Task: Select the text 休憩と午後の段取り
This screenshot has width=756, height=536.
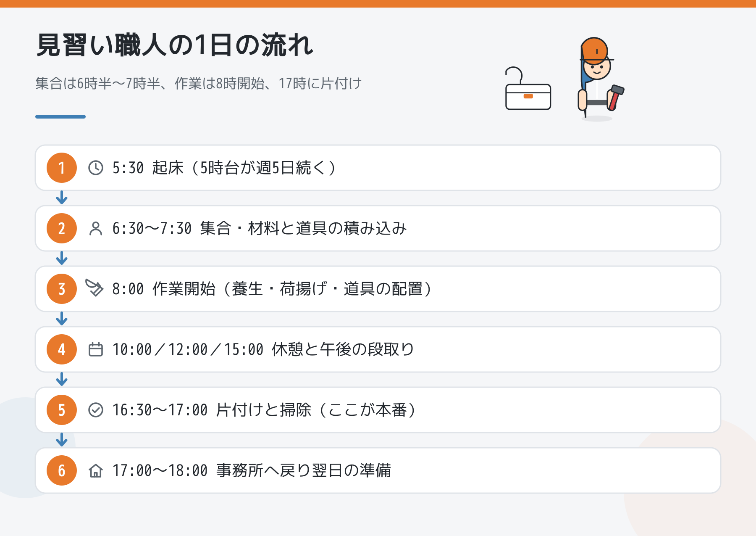Action: (343, 349)
